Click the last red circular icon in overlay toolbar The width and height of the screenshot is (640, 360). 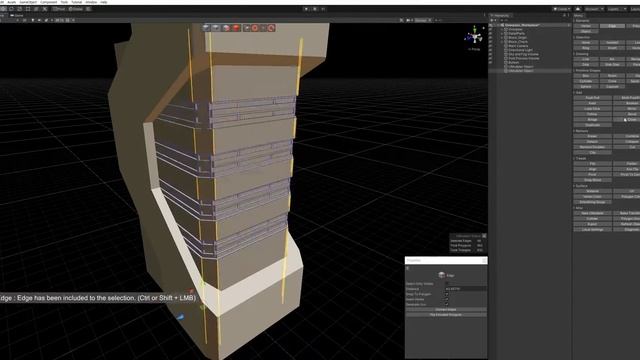(271, 28)
